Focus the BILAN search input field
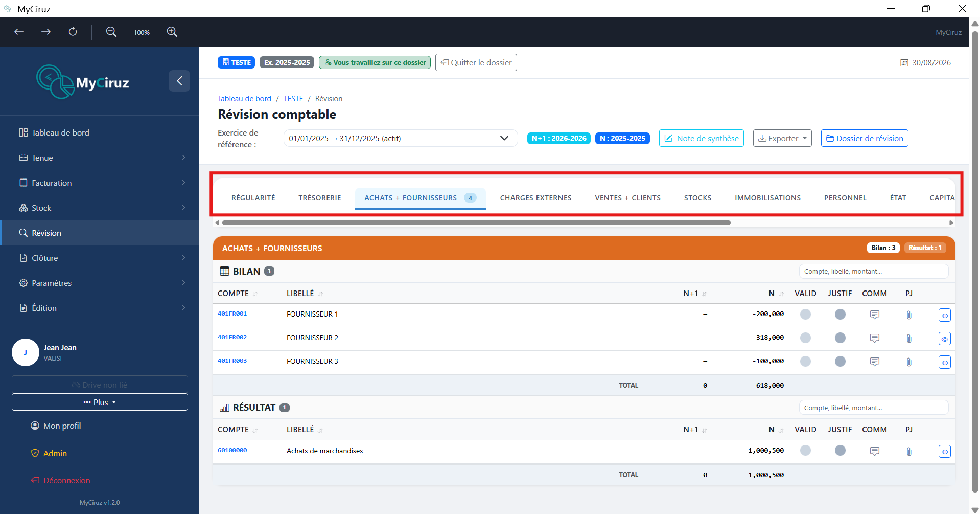The image size is (980, 514). click(x=874, y=271)
